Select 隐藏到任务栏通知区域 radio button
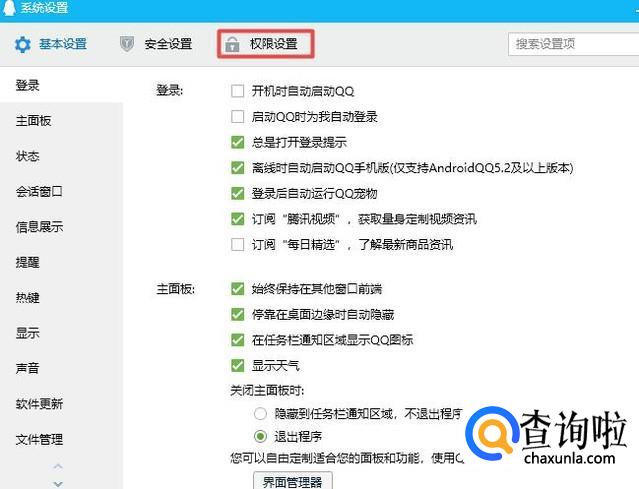639x489 pixels. click(x=260, y=414)
